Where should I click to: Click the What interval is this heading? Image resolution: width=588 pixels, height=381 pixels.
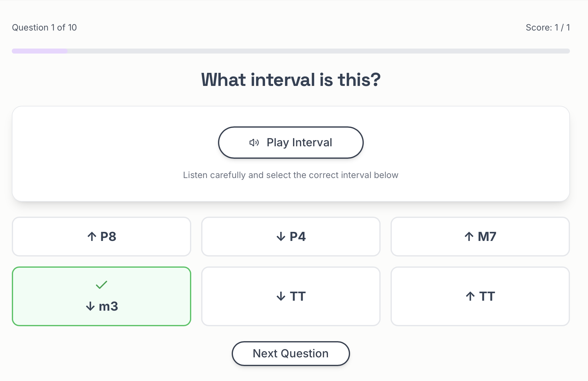click(x=291, y=80)
